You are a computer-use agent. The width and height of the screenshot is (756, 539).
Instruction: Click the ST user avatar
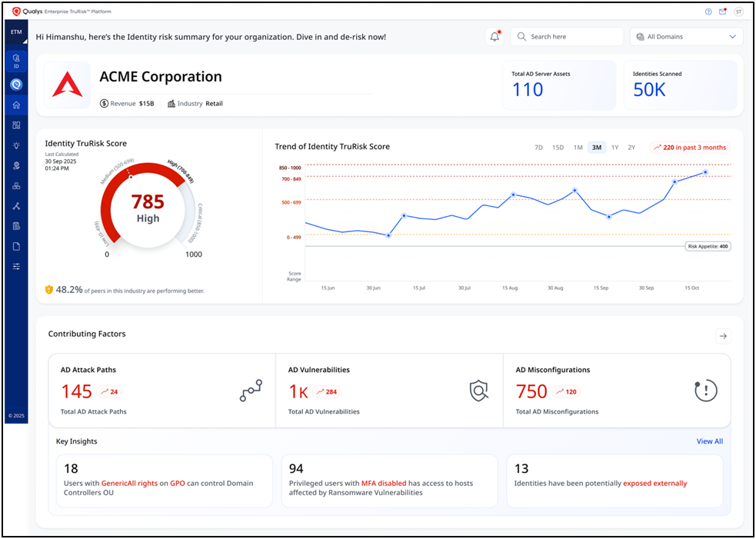[738, 12]
